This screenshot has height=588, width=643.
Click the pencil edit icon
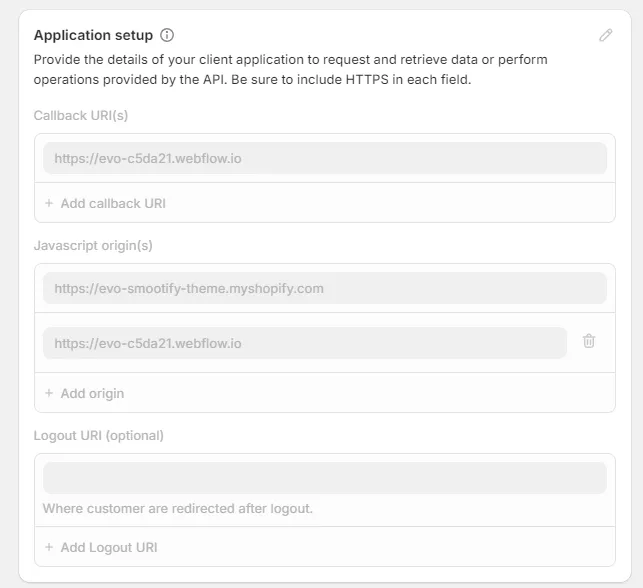[x=605, y=35]
